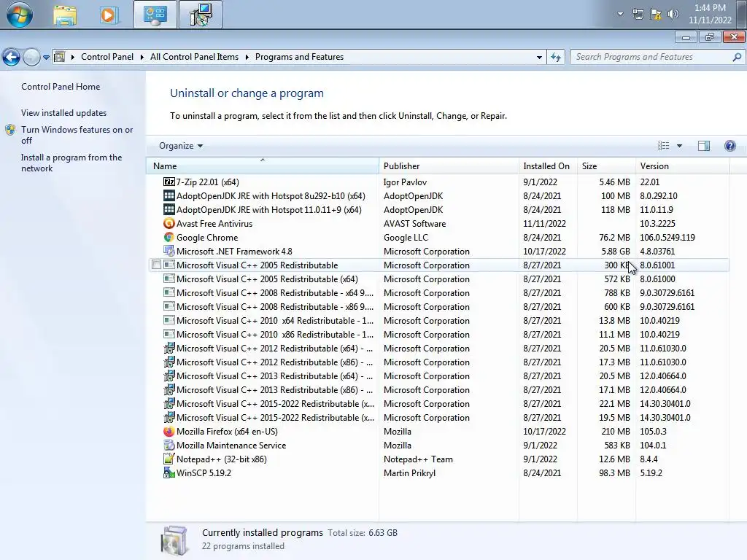Viewport: 747px width, 560px height.
Task: Click the taskbar clock showing 1:44 PM
Action: tap(710, 14)
